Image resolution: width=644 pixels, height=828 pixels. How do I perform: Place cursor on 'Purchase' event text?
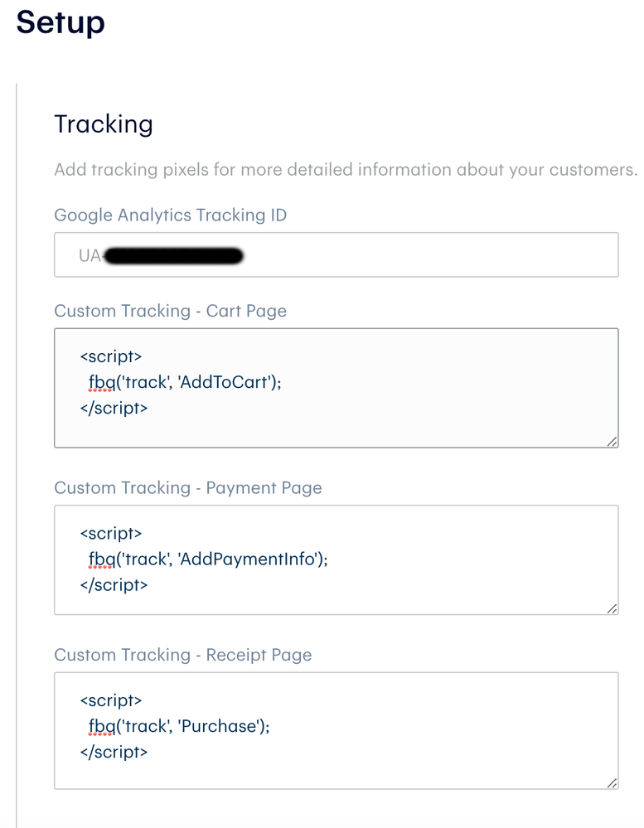click(x=221, y=727)
